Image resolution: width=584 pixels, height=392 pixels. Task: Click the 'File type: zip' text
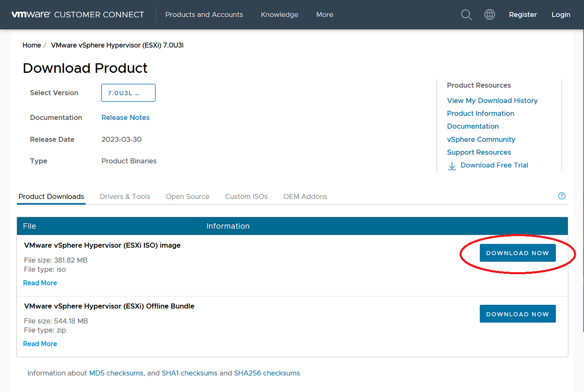pos(45,330)
